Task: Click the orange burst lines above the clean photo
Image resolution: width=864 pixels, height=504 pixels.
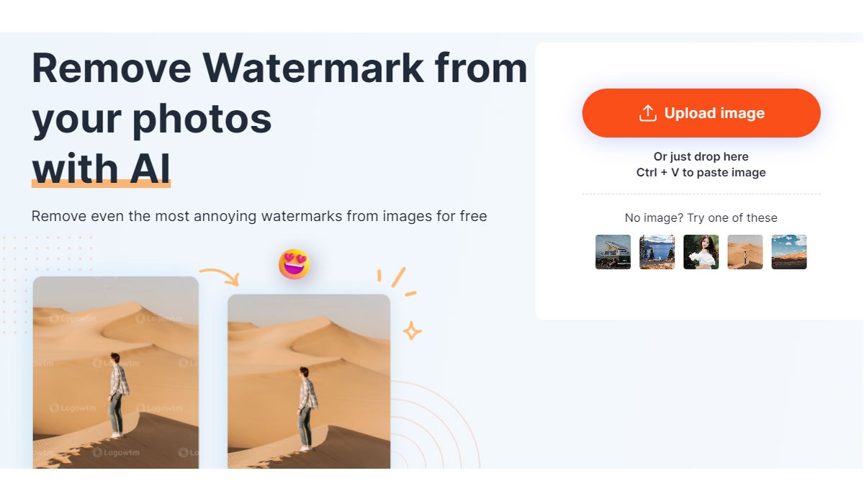Action: pos(397,282)
